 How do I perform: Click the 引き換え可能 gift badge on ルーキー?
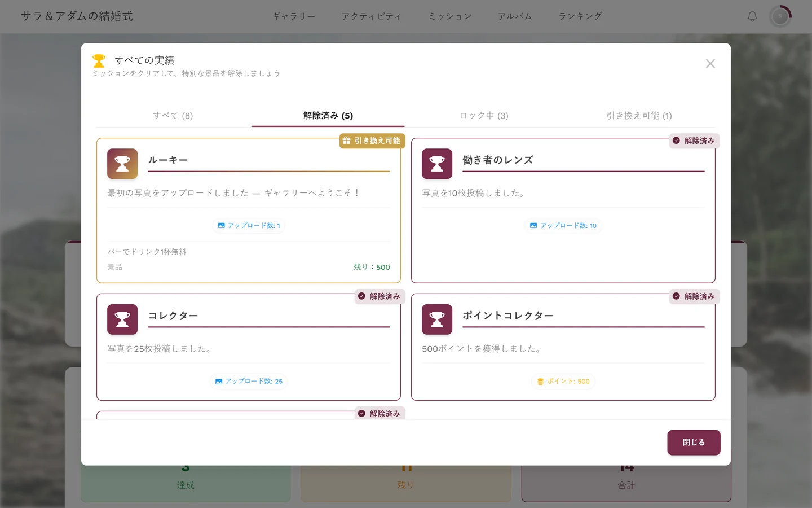click(372, 141)
